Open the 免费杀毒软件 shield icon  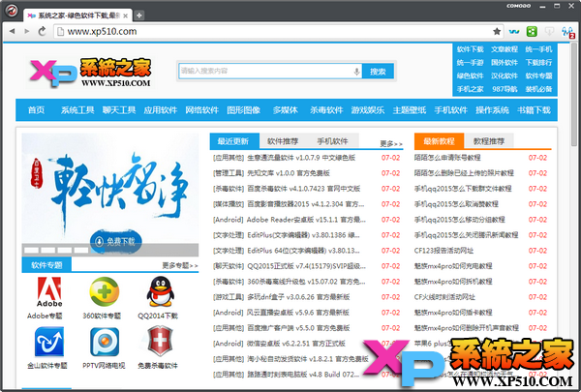point(160,342)
